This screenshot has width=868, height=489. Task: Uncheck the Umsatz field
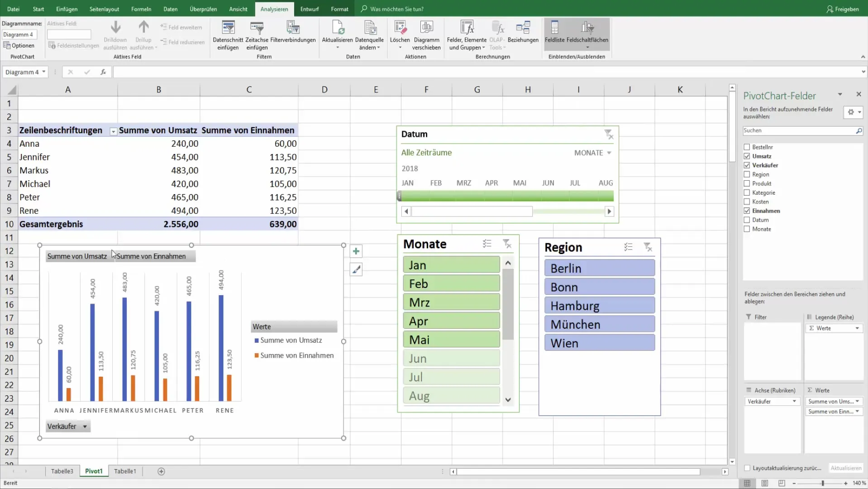coord(747,156)
